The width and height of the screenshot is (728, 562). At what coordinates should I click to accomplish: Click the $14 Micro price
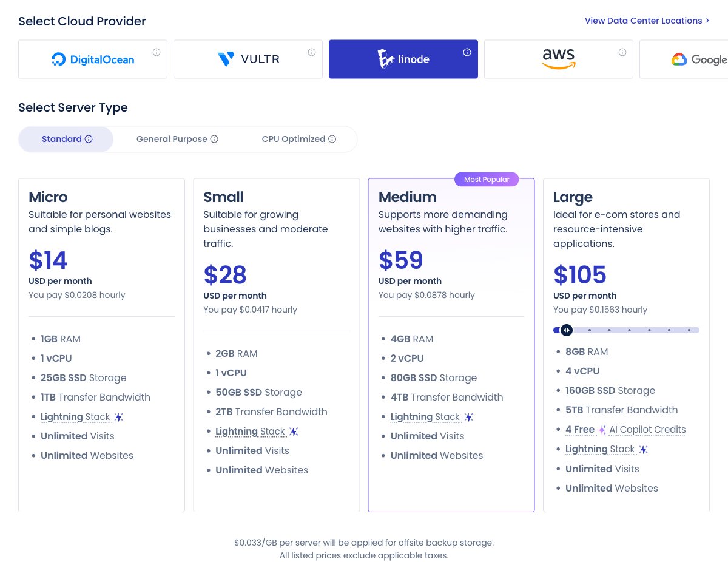[x=48, y=260]
